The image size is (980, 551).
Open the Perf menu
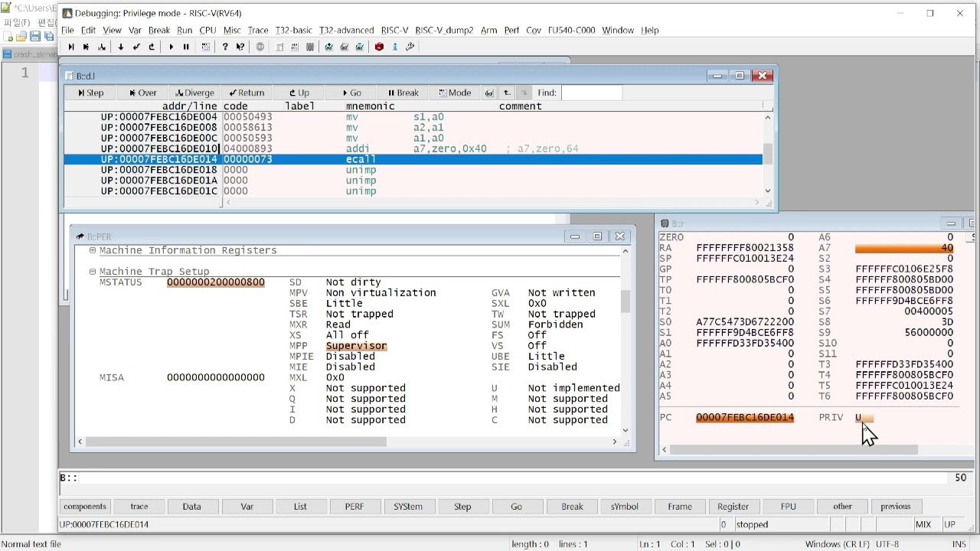[x=511, y=30]
